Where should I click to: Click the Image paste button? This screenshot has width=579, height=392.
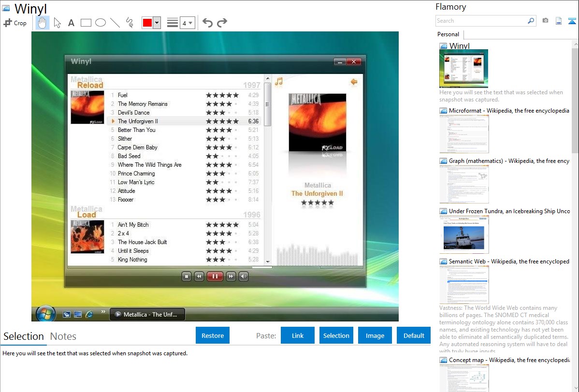tap(375, 335)
